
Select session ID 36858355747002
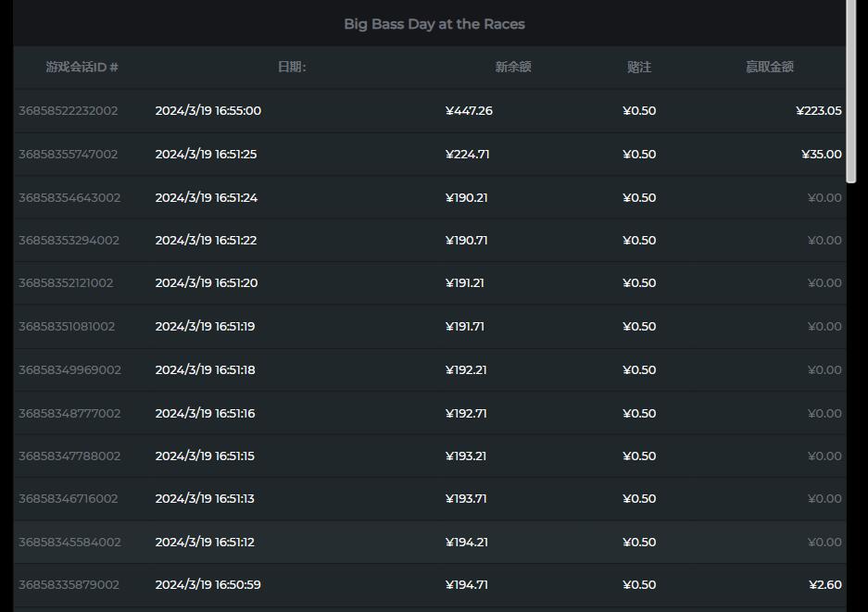click(69, 155)
